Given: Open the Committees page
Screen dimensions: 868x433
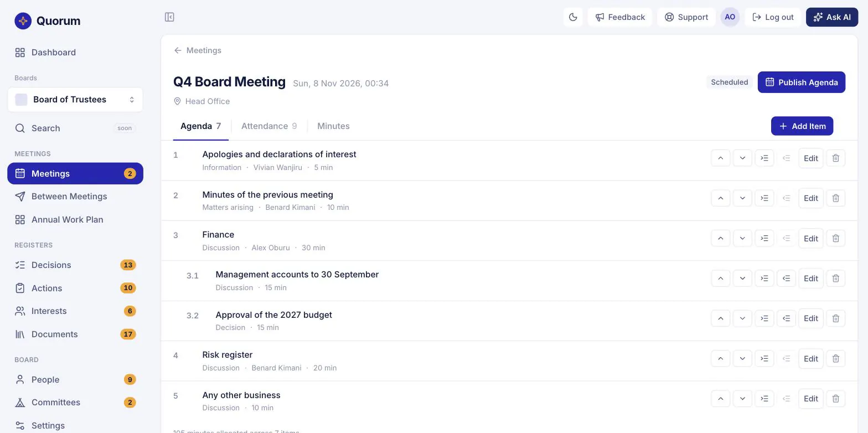Looking at the screenshot, I should tap(75, 403).
